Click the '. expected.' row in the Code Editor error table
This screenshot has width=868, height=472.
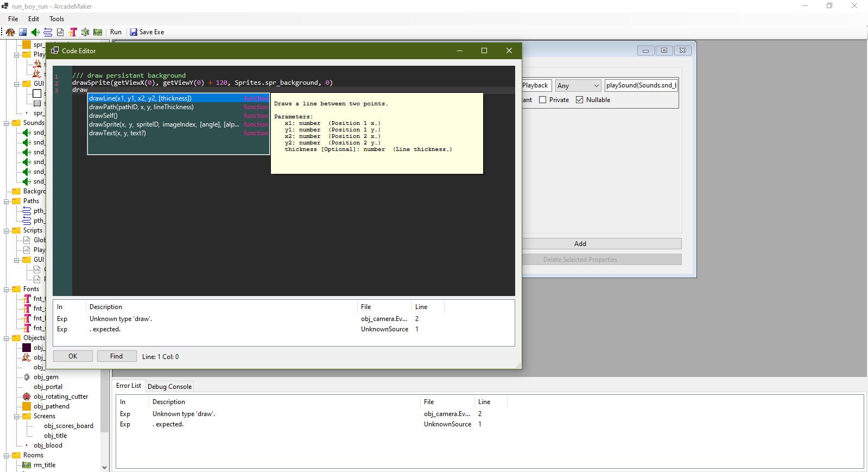click(x=283, y=329)
